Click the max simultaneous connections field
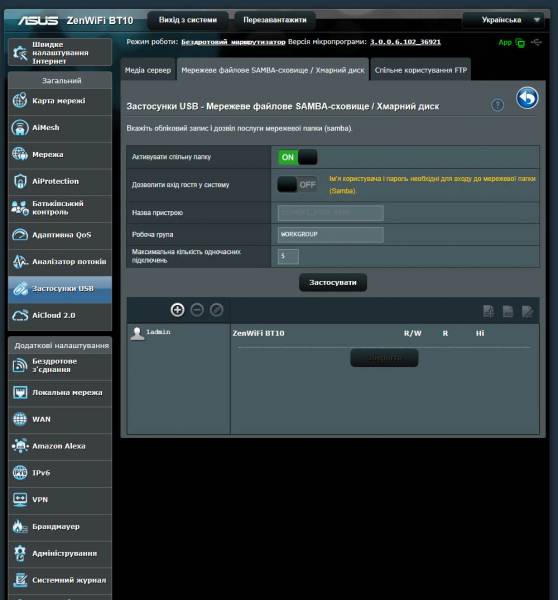This screenshot has height=600, width=558. point(288,256)
